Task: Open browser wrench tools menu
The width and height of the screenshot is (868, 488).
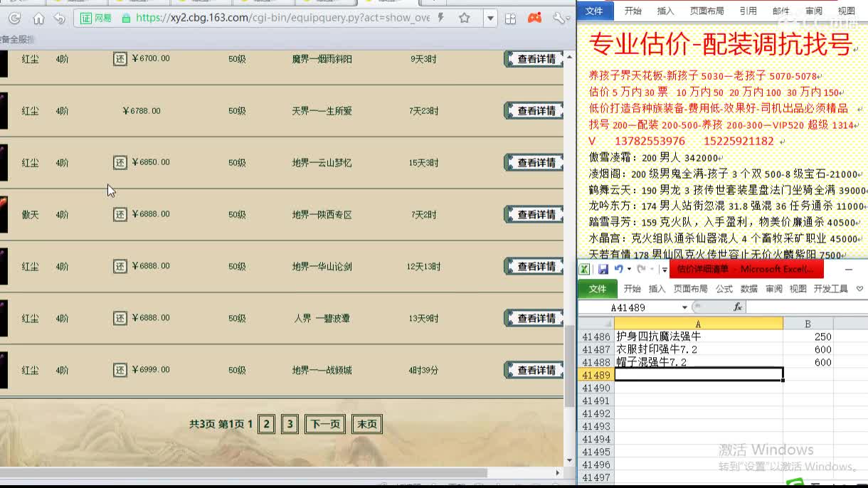Action: (x=560, y=18)
